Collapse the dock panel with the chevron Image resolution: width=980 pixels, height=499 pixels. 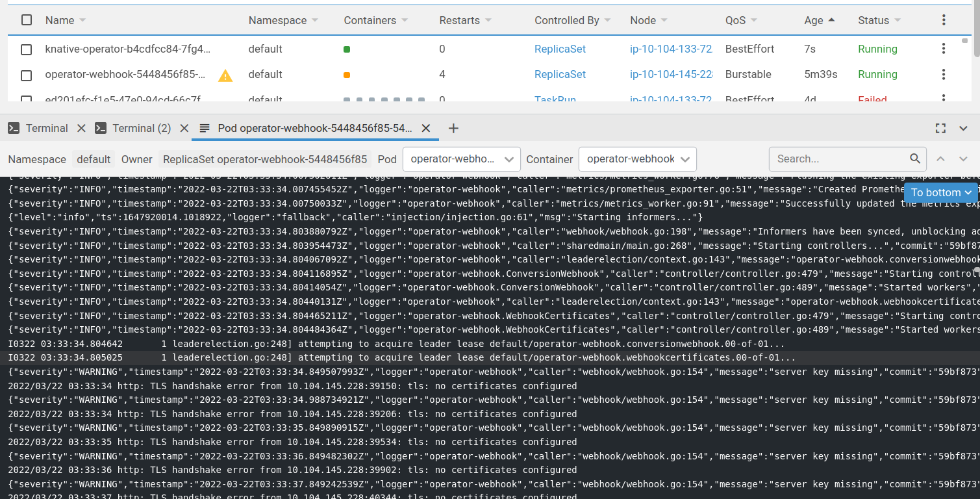[963, 128]
